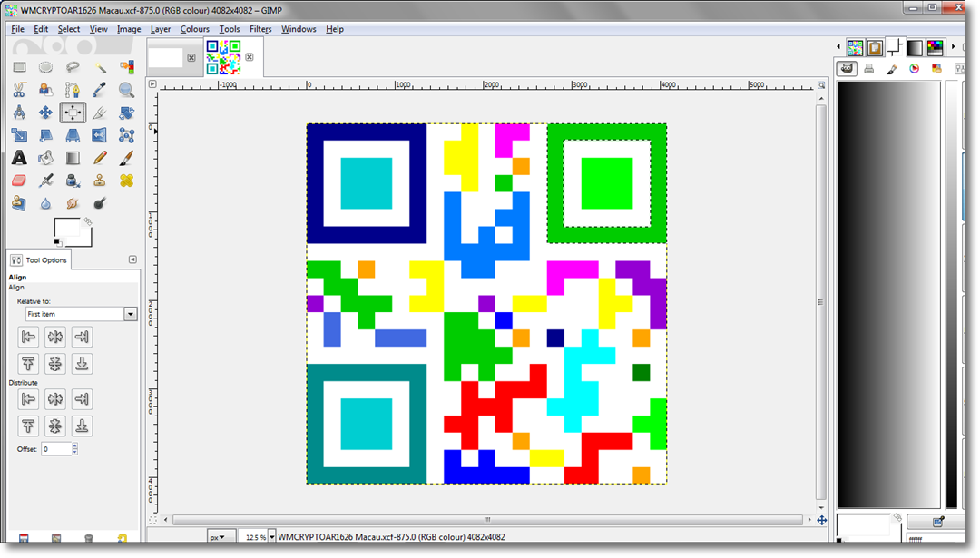Select the Perspective tool

73,135
